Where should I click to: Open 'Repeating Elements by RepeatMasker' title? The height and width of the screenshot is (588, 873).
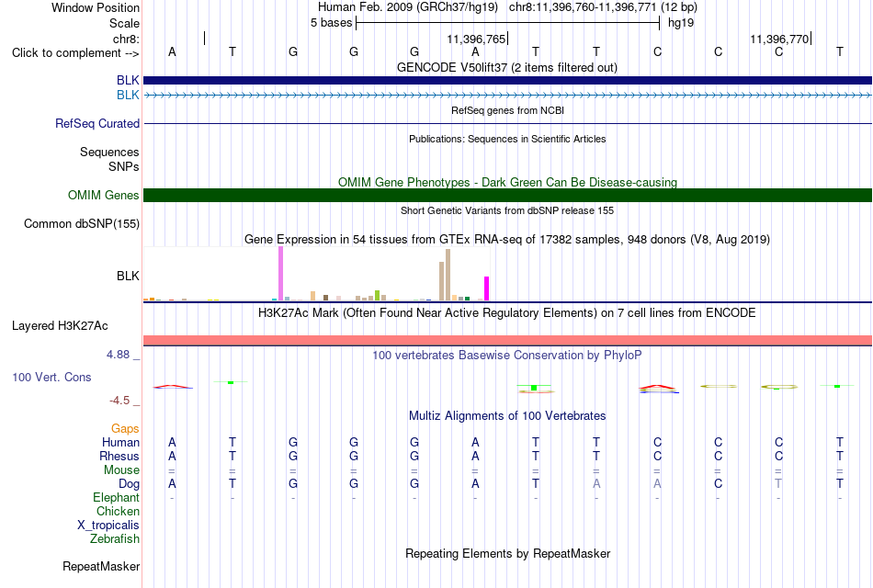[507, 553]
